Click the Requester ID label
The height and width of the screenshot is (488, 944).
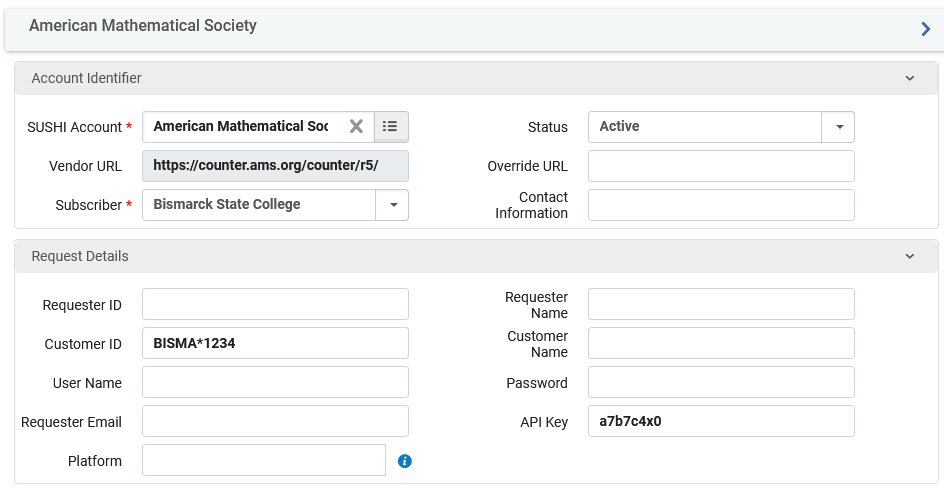(82, 306)
